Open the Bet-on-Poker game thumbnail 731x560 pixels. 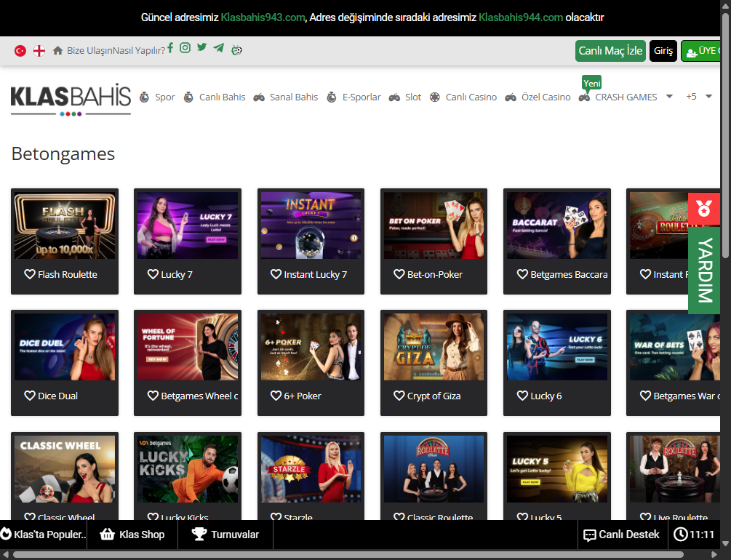click(434, 225)
